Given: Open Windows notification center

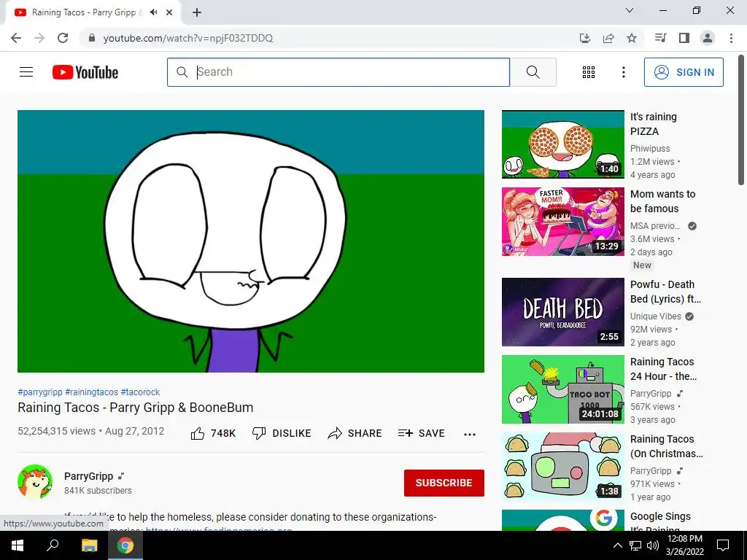Looking at the screenshot, I should pos(723,545).
